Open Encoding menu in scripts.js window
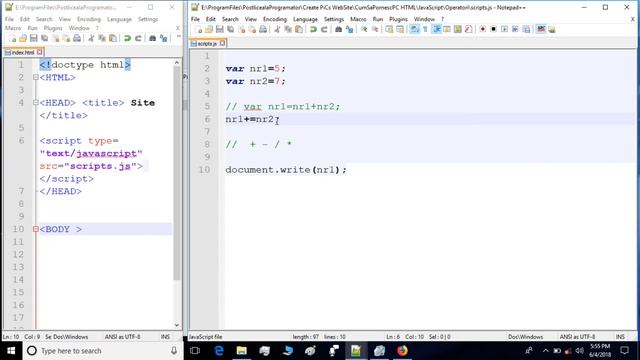 pyautogui.click(x=275, y=19)
